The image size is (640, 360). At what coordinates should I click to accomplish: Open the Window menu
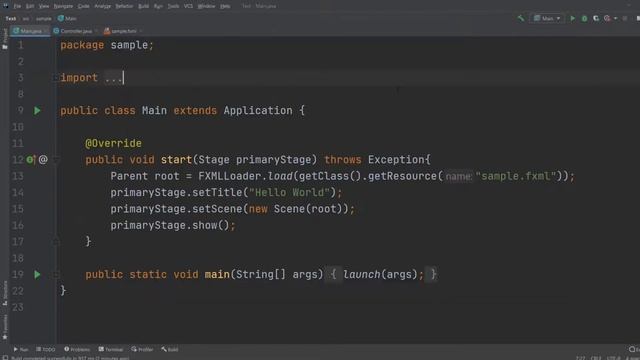coord(207,6)
